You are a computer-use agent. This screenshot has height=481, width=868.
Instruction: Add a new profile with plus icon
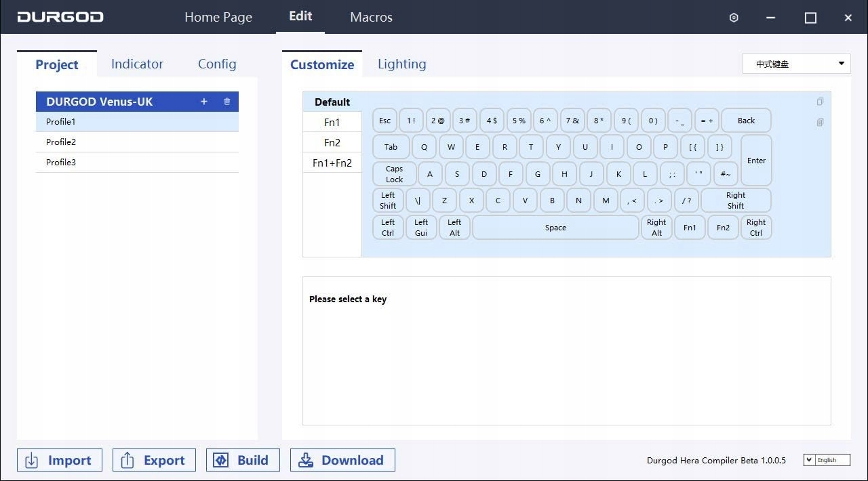coord(204,102)
